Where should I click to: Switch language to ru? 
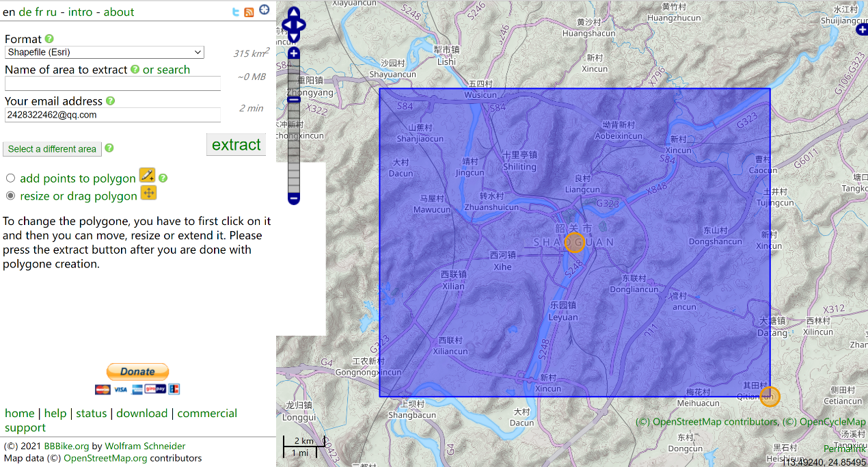pyautogui.click(x=51, y=12)
